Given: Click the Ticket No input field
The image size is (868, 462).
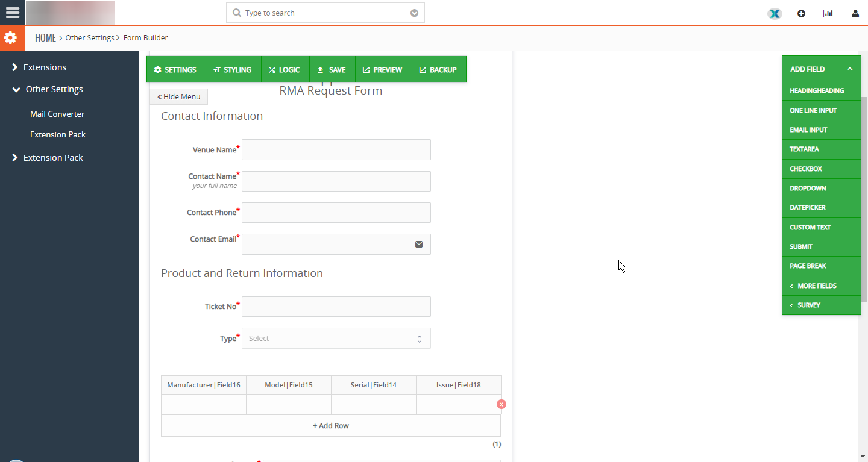Looking at the screenshot, I should (336, 307).
